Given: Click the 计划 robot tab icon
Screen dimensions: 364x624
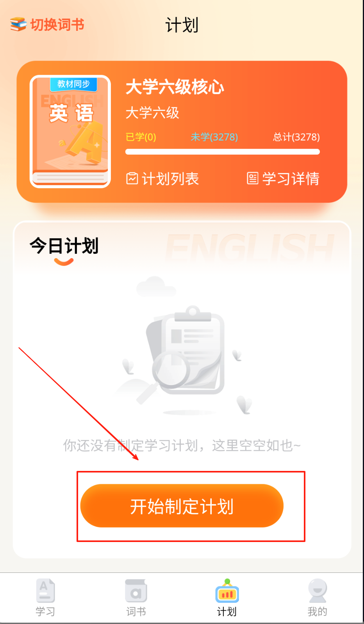Looking at the screenshot, I should click(x=227, y=591).
